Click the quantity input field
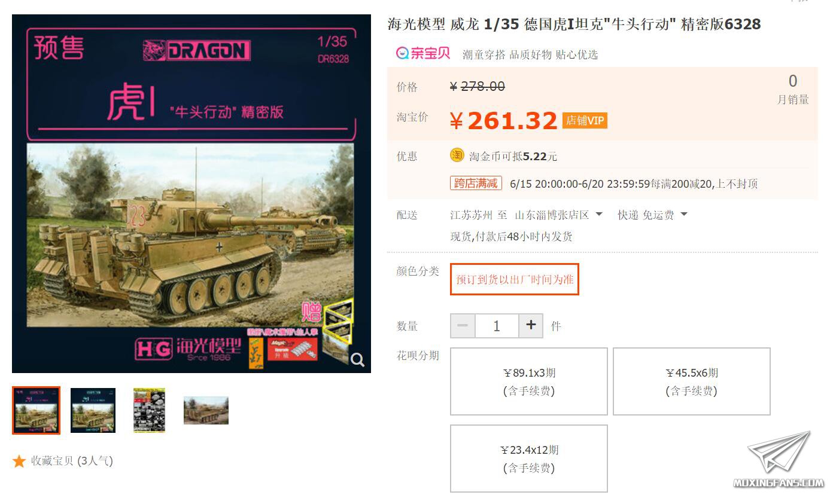The height and width of the screenshot is (504, 830). 497,326
